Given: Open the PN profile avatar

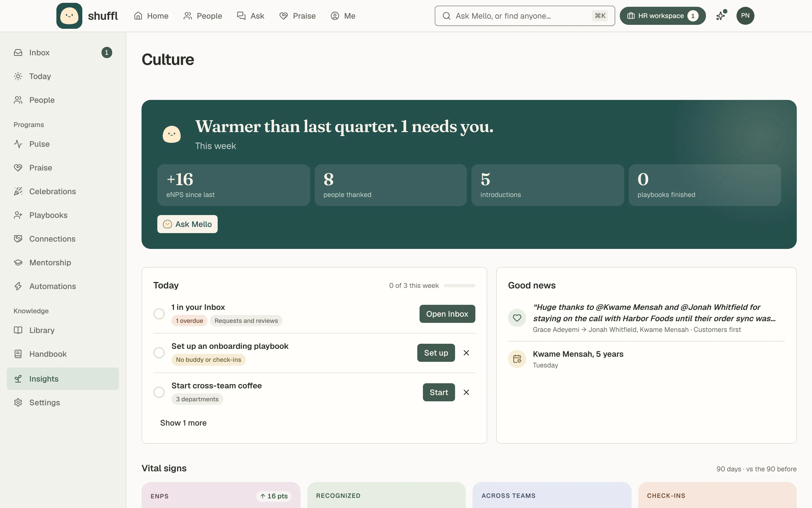Looking at the screenshot, I should coord(745,16).
